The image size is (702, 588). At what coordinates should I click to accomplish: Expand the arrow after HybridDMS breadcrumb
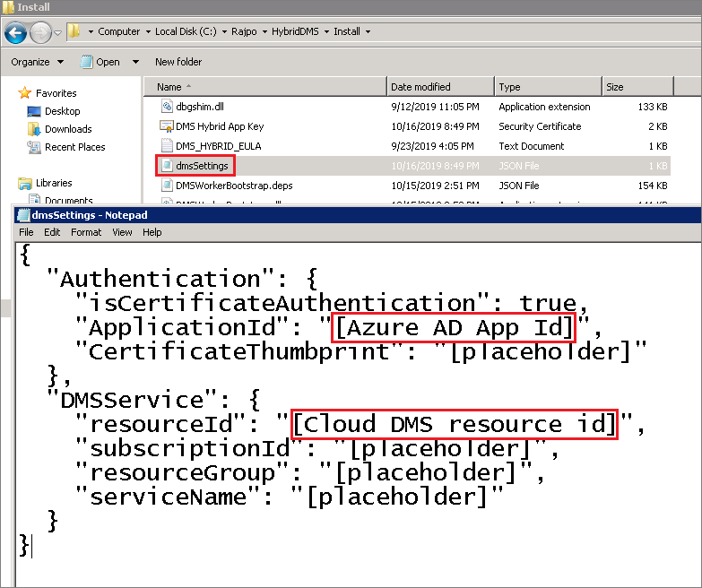click(x=326, y=31)
